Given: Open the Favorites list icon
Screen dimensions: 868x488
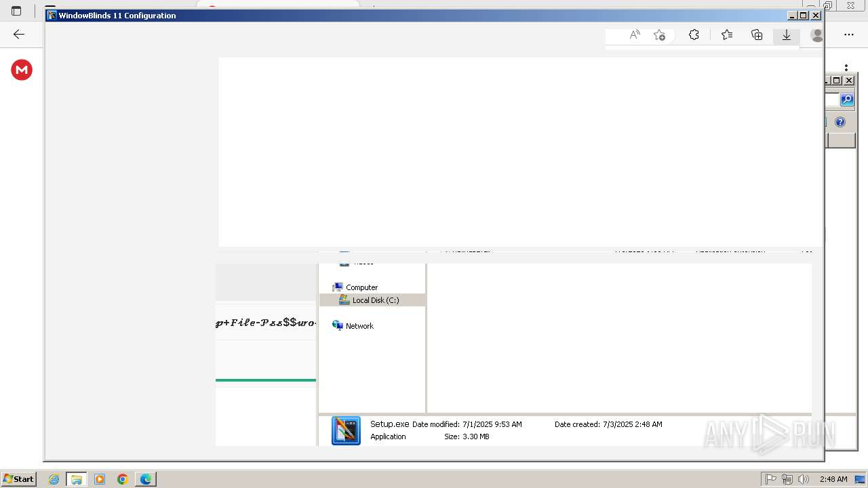Looking at the screenshot, I should [x=727, y=35].
